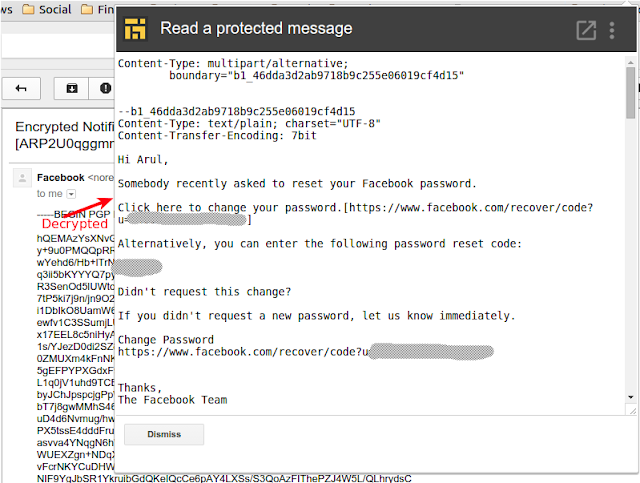Click the Facebook sender name
This screenshot has height=483, width=640.
pos(60,178)
